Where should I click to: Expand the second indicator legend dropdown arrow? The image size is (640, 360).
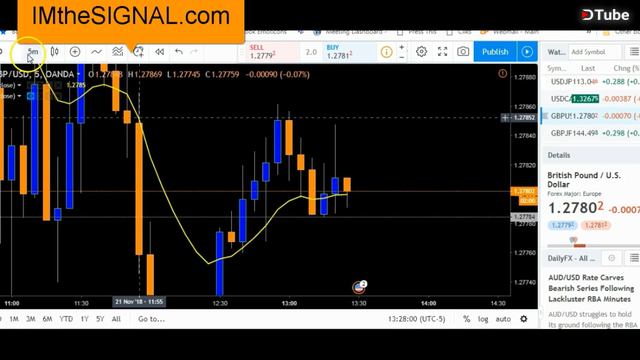19,96
